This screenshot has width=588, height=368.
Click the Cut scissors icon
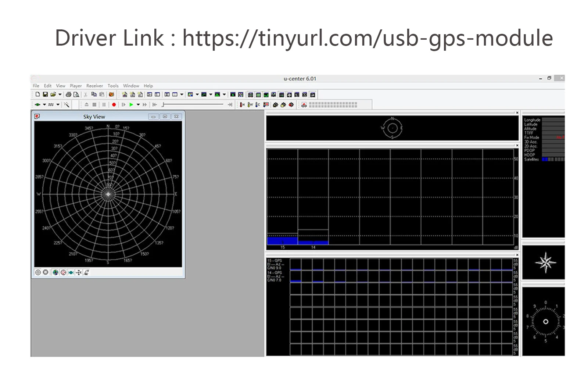(x=86, y=94)
